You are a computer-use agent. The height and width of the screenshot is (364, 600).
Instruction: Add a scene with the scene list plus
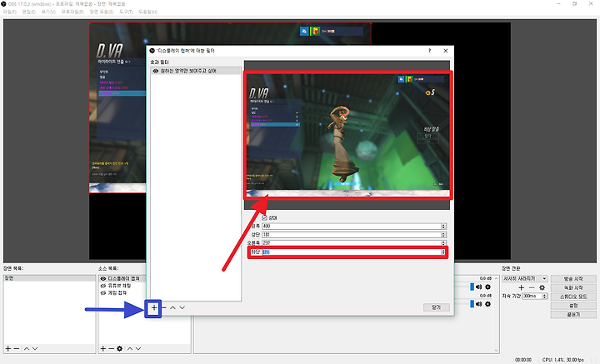pos(8,349)
